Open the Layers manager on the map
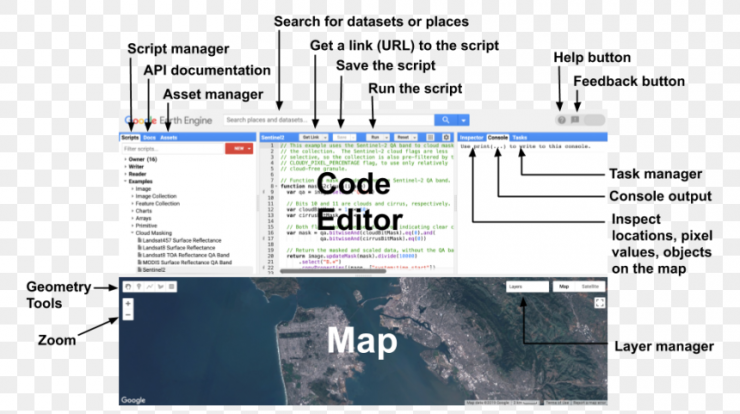 click(x=527, y=287)
